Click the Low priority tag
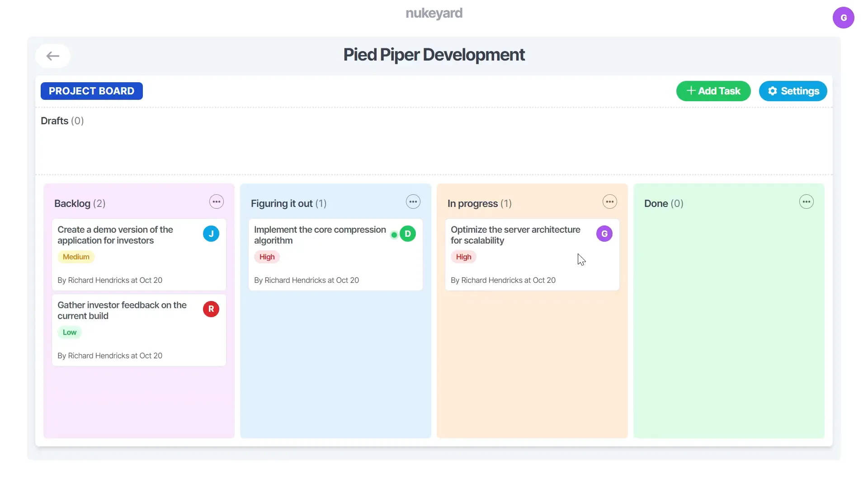 point(70,332)
